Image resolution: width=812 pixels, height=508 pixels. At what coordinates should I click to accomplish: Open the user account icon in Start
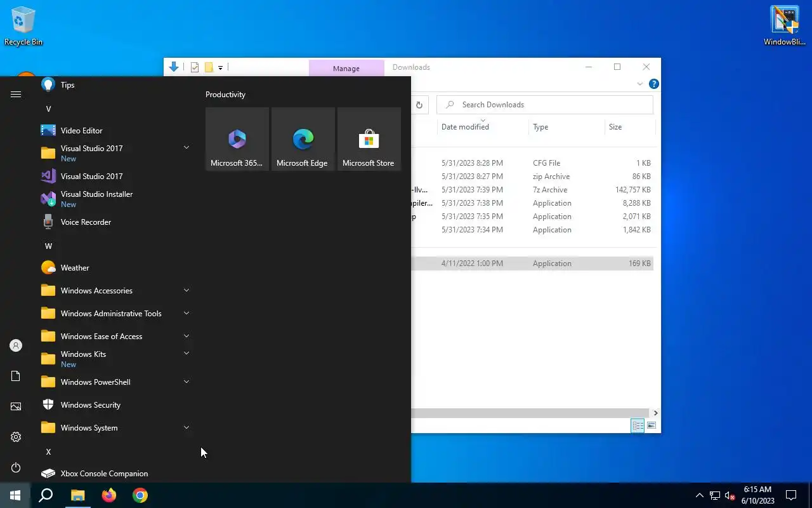tap(16, 345)
